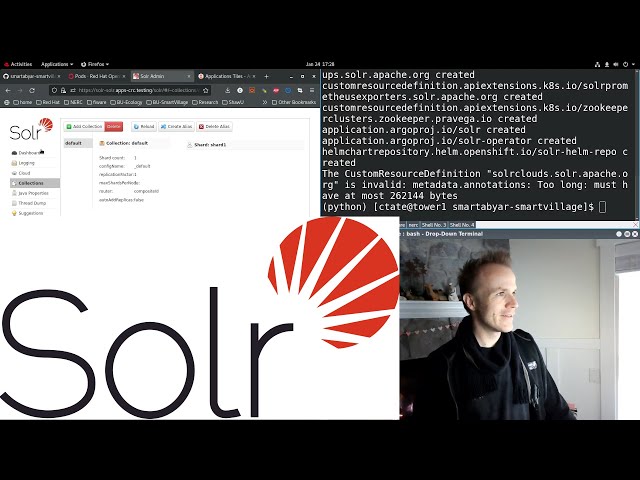Click the Reload collection button
This screenshot has width=640, height=480.
pos(144,127)
